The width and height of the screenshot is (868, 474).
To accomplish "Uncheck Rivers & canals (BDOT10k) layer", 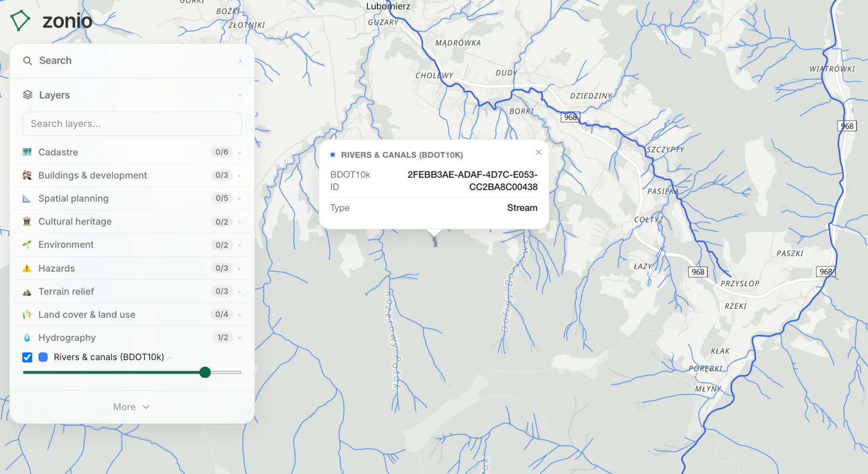I will (27, 357).
